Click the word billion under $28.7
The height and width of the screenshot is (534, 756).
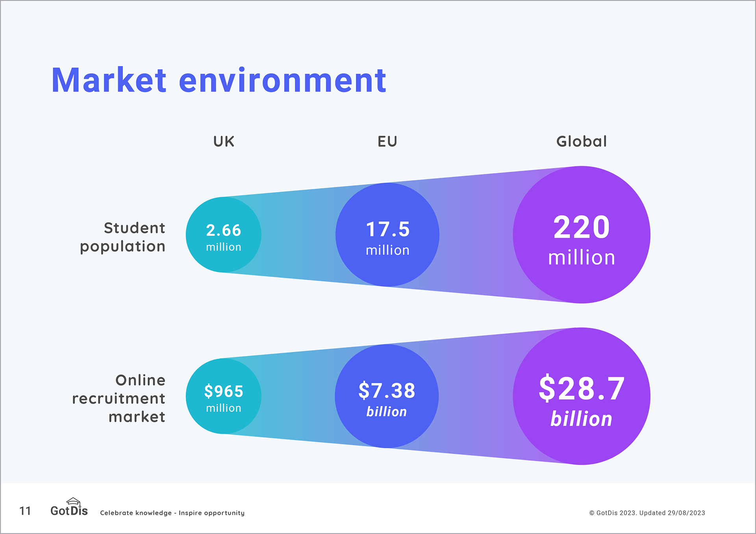pos(581,419)
